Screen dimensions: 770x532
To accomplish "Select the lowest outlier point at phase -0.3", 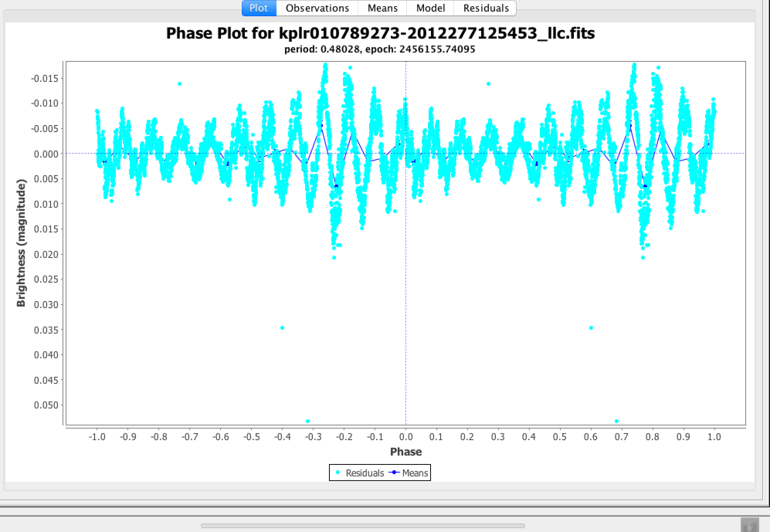I will pyautogui.click(x=308, y=421).
